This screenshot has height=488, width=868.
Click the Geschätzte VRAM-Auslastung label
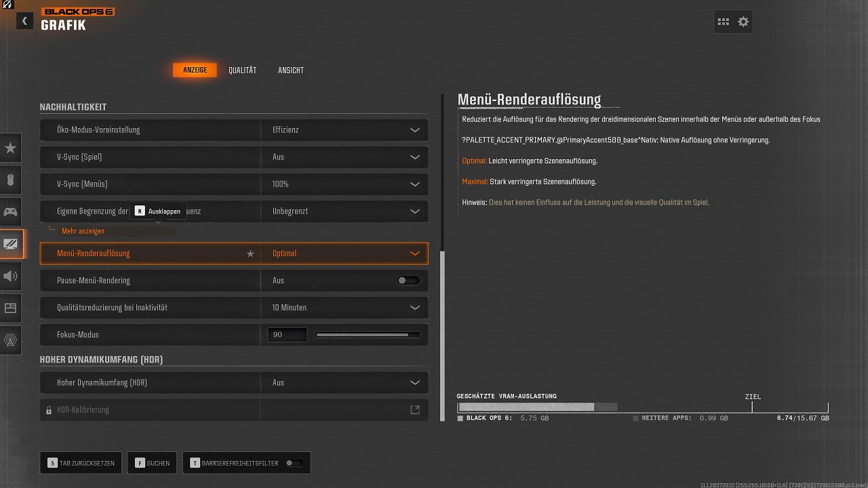(x=507, y=396)
